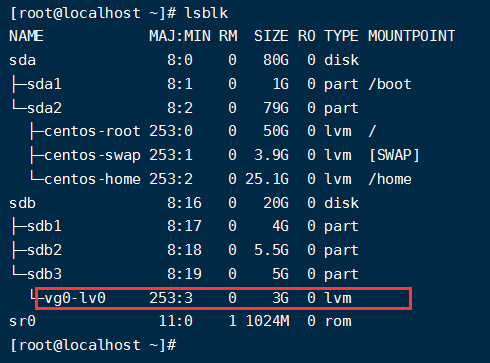Select the RO column header

(x=307, y=36)
